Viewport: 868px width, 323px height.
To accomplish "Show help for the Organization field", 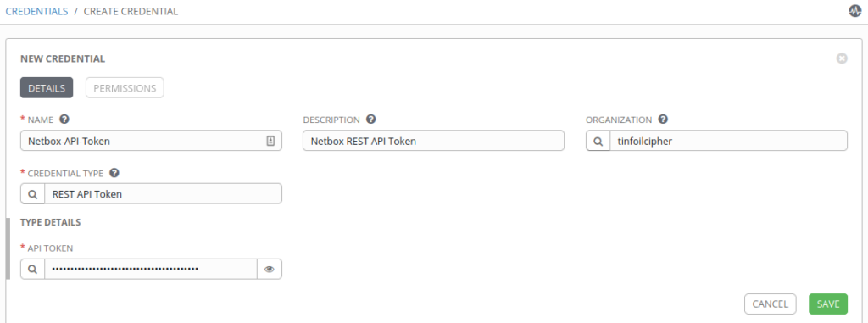I will [663, 120].
